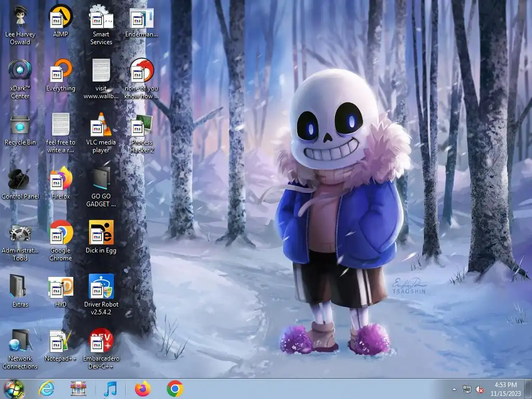The width and height of the screenshot is (532, 399).
Task: Launch Chrome from the taskbar
Action: coord(175,389)
